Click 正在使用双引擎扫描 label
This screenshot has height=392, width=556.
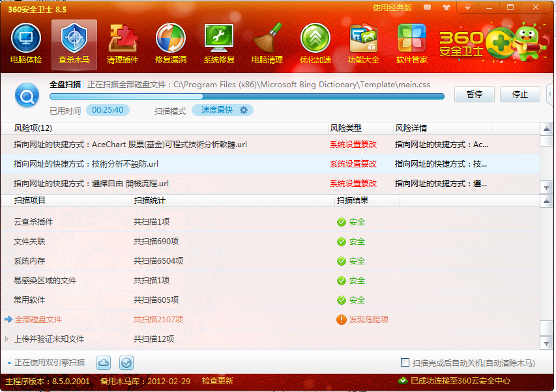coord(50,363)
